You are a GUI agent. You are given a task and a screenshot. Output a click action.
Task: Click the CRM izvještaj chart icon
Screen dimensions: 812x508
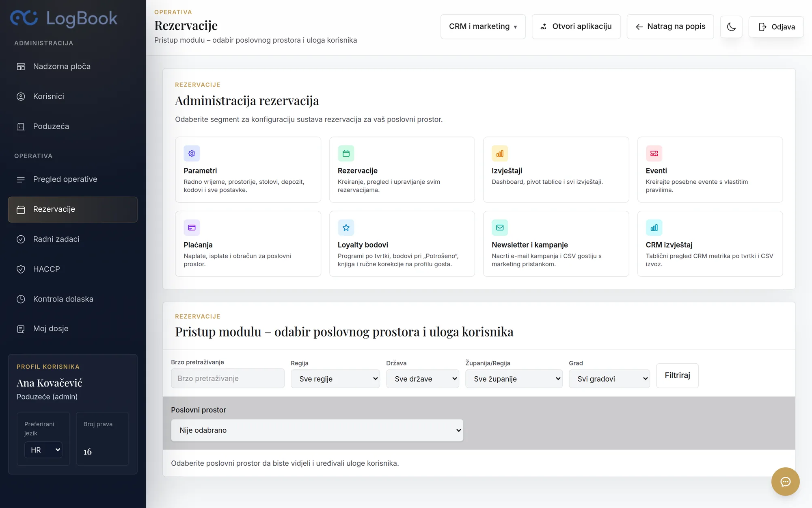pos(654,228)
